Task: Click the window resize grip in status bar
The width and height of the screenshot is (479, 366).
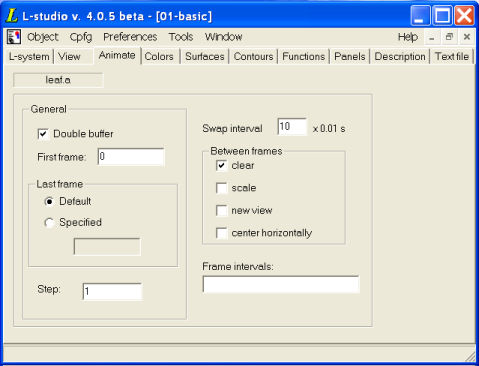Action: pos(470,356)
